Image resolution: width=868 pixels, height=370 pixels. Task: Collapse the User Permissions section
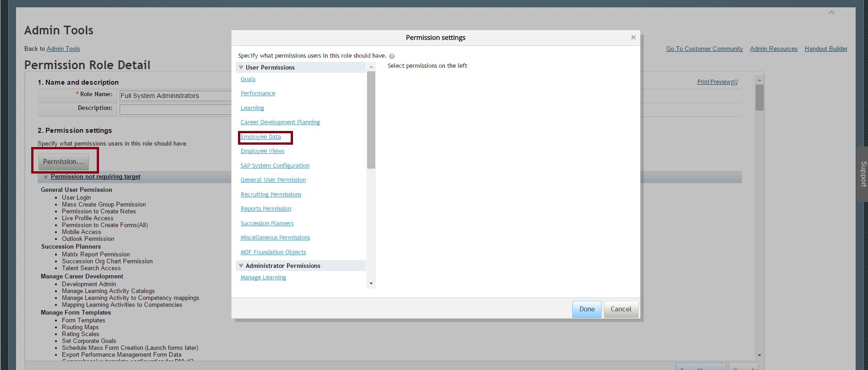(241, 67)
